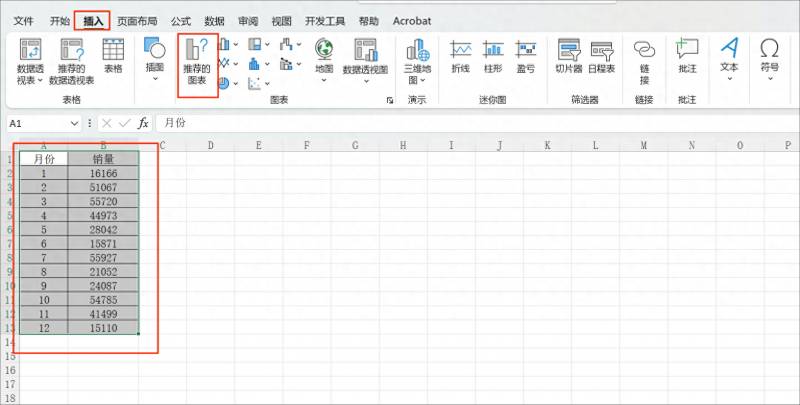Image resolution: width=800 pixels, height=405 pixels.
Task: Switch to the 页面布局 tab
Action: coord(137,21)
